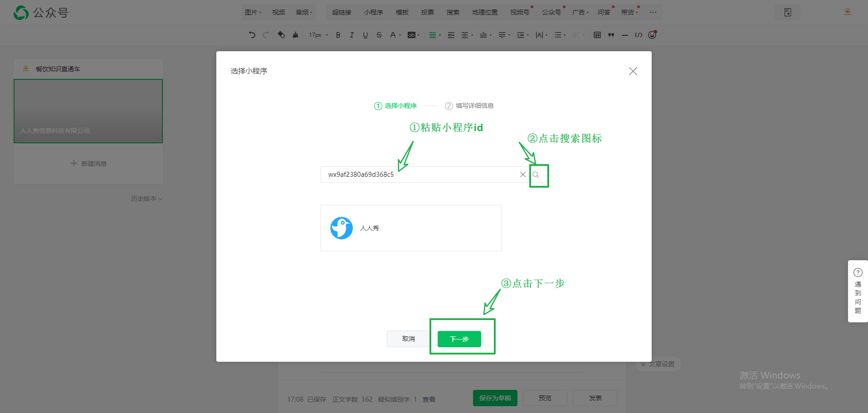Screen dimensions: 868x413
Task: Select the 人人秀 mini program result
Action: pyautogui.click(x=411, y=228)
